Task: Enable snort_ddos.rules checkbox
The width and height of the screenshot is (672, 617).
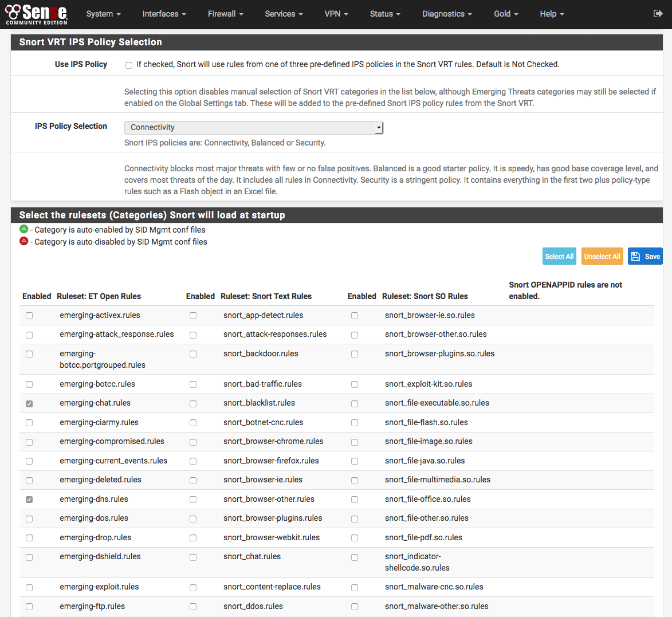Action: click(x=193, y=607)
